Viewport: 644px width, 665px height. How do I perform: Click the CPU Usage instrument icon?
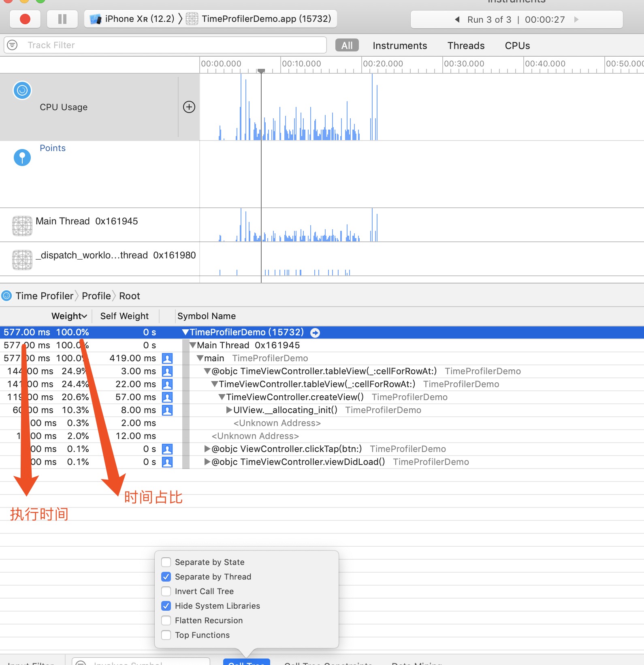(x=22, y=90)
